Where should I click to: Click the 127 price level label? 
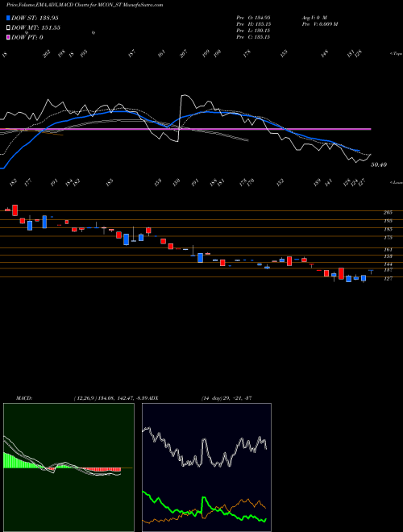click(388, 279)
